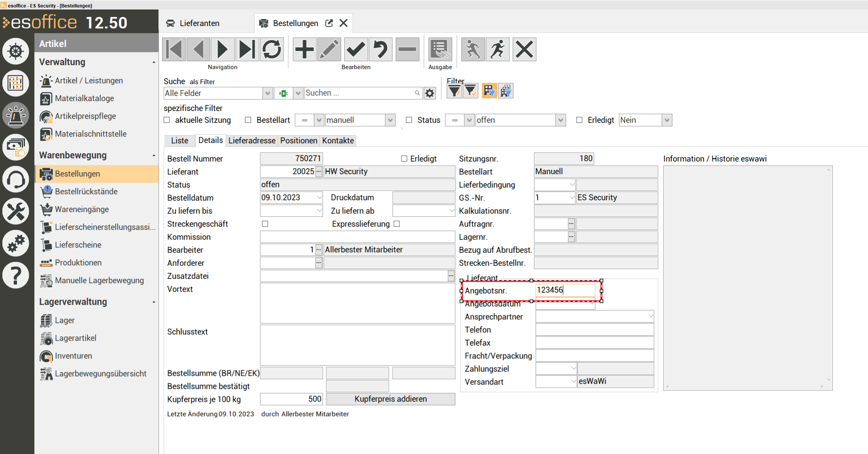This screenshot has height=454, width=868.
Task: Open the Alle Felder search dropdown
Action: tap(267, 93)
